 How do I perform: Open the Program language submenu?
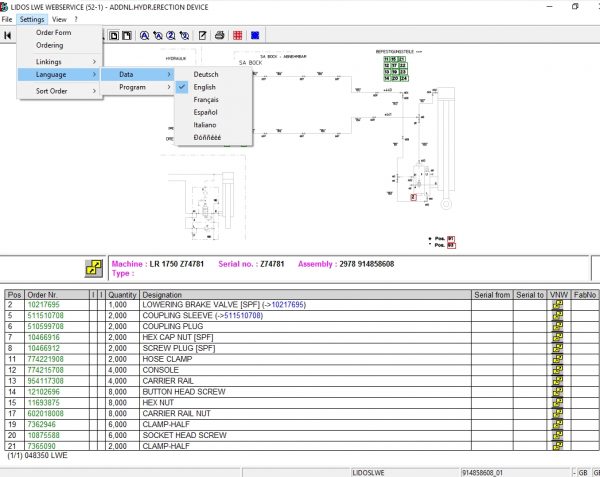pyautogui.click(x=138, y=87)
